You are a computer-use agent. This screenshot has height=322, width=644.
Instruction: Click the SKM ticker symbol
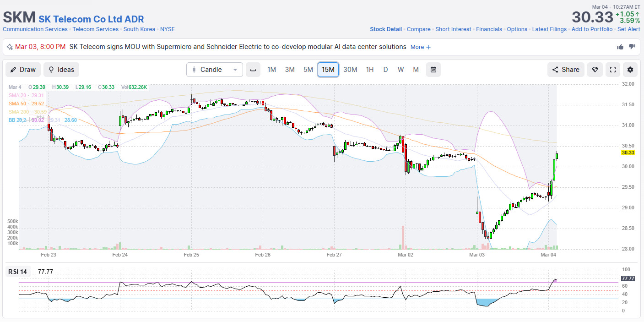coord(19,17)
